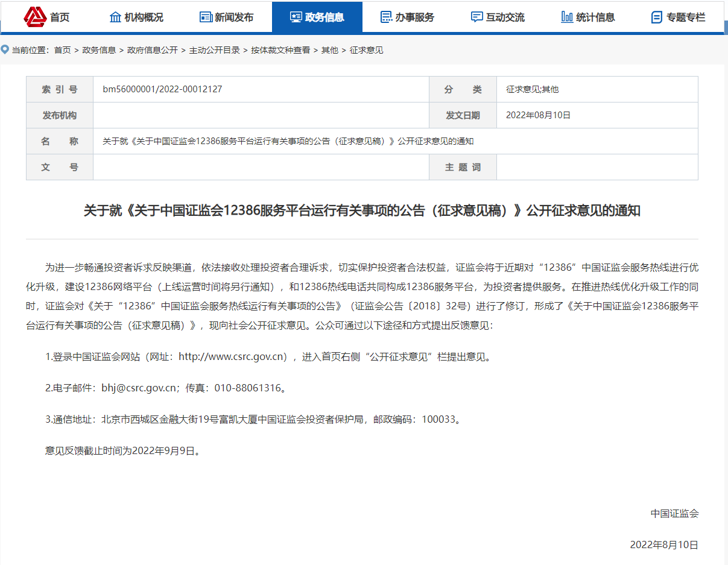Click the red CSRC logo icon
Image resolution: width=728 pixels, height=565 pixels.
pyautogui.click(x=35, y=16)
